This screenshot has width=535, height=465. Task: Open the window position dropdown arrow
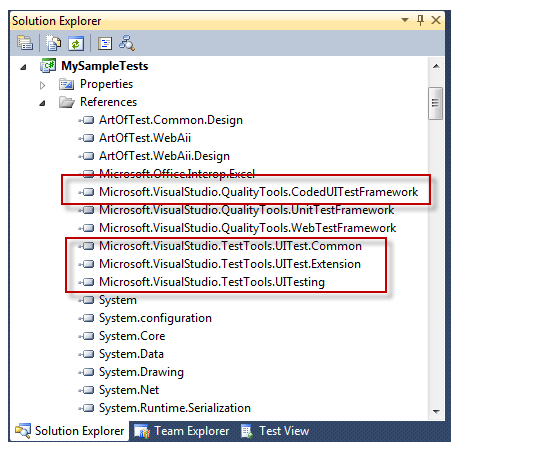[x=405, y=20]
